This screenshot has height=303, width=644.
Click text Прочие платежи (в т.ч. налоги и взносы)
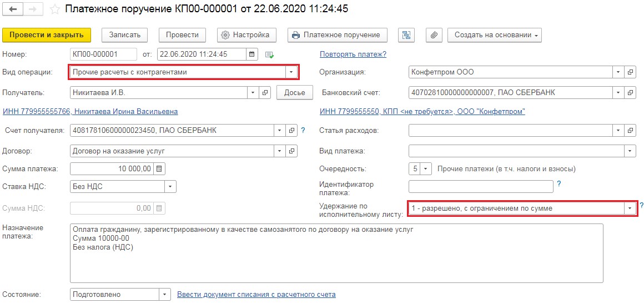coord(506,168)
